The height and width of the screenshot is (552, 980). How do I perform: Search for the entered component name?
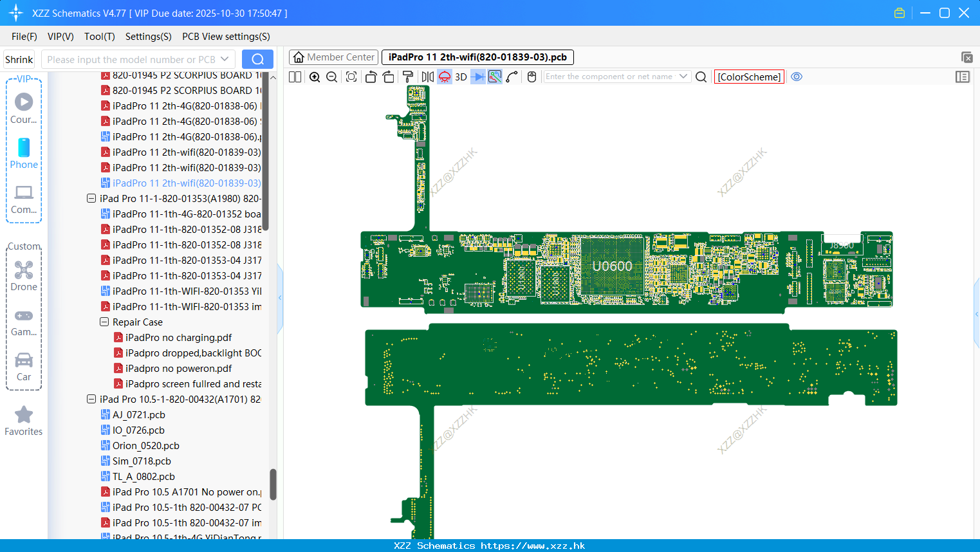point(701,77)
